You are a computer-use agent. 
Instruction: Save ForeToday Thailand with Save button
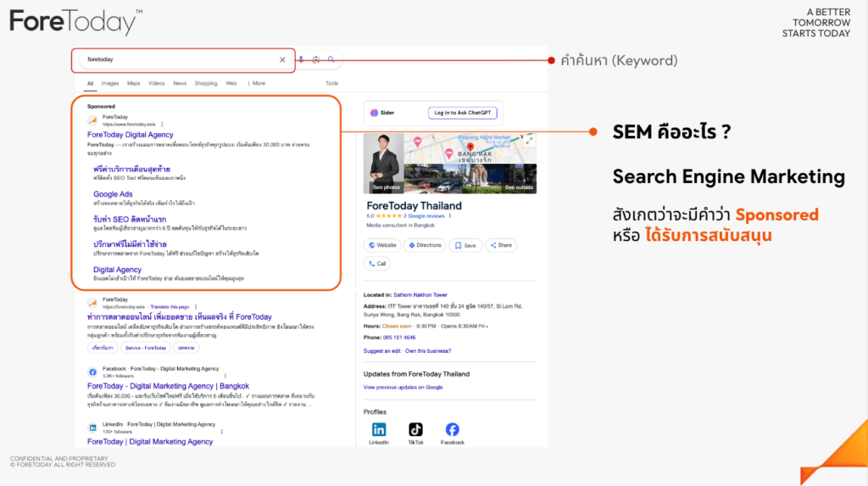tap(467, 245)
